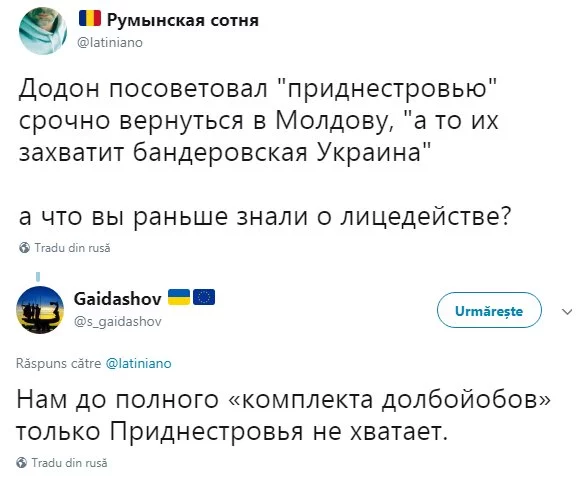Click the EU flag emoji icon

point(204,297)
